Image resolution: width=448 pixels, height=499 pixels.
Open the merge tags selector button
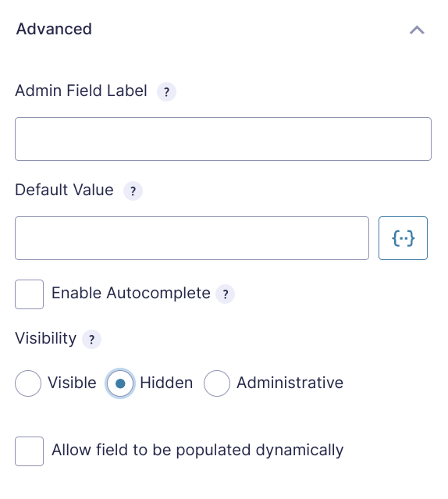(403, 238)
